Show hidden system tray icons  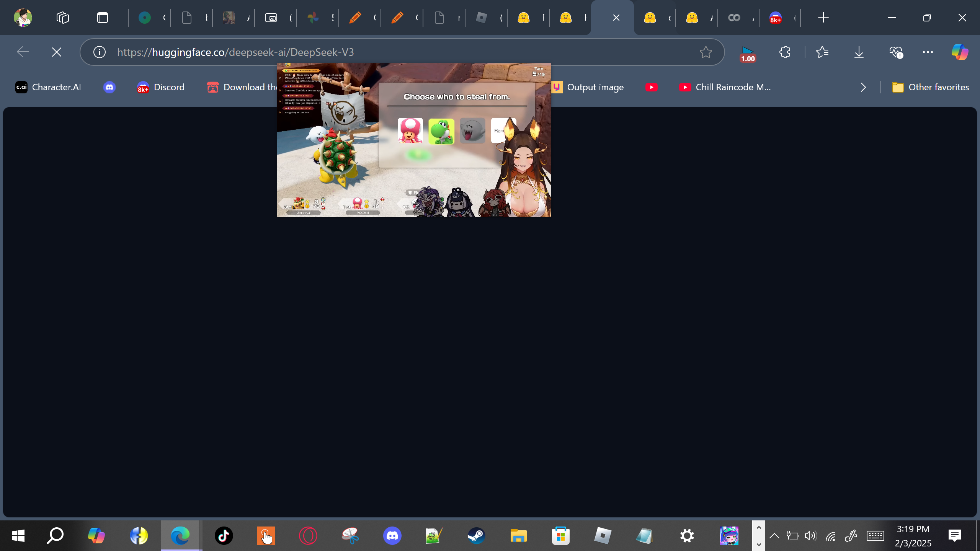774,536
